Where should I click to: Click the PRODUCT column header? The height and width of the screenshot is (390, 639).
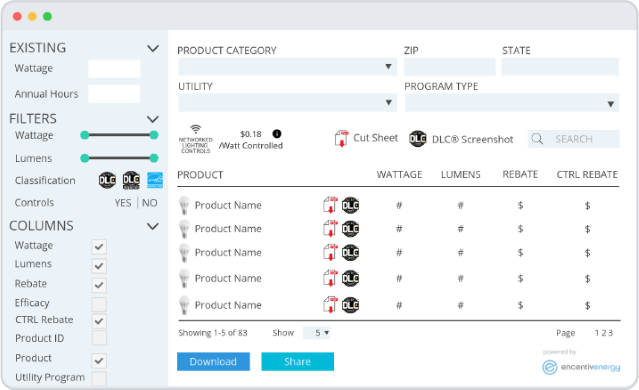click(200, 175)
